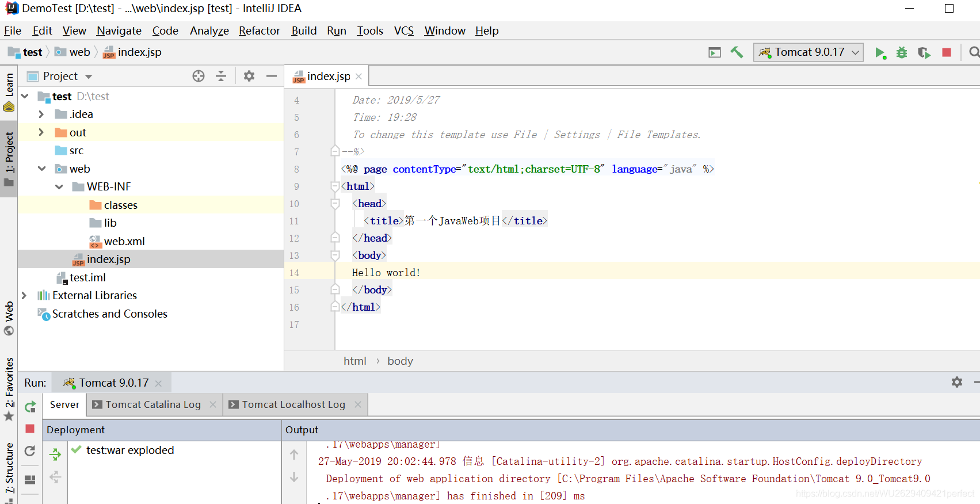Image resolution: width=980 pixels, height=504 pixels.
Task: Run the Tomcat 9.0.17 configuration
Action: [x=880, y=53]
